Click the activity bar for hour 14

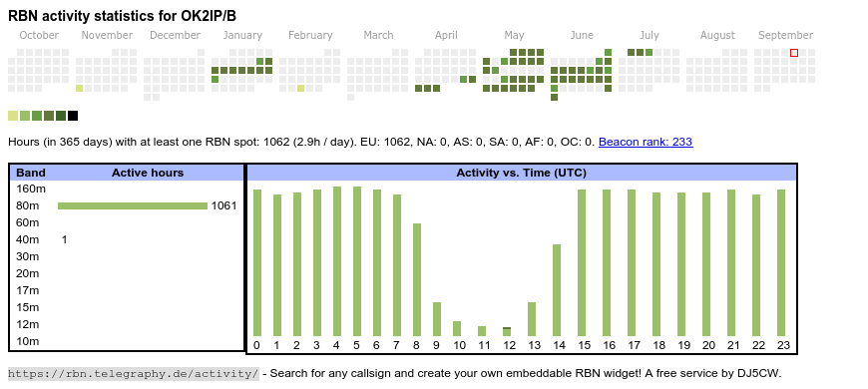[x=557, y=290]
